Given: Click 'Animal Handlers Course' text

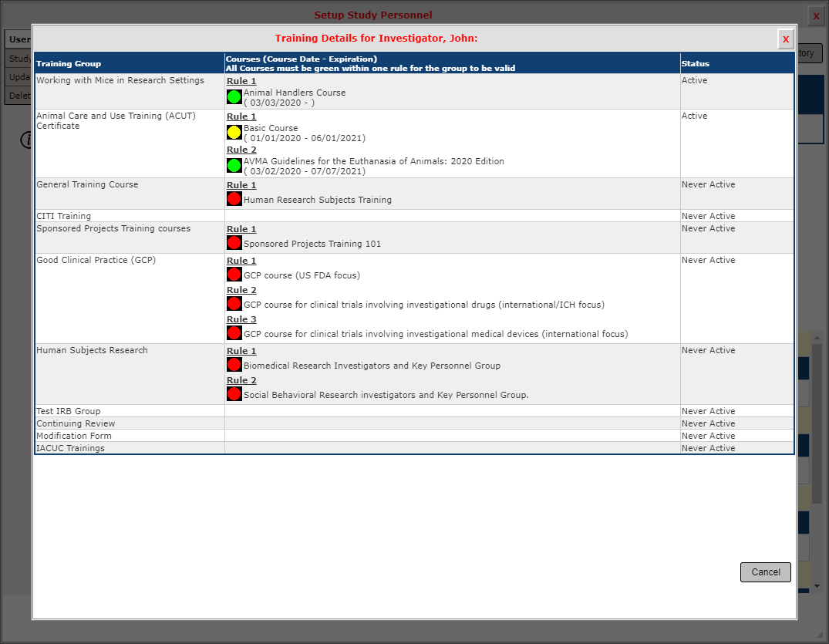Looking at the screenshot, I should coord(295,93).
